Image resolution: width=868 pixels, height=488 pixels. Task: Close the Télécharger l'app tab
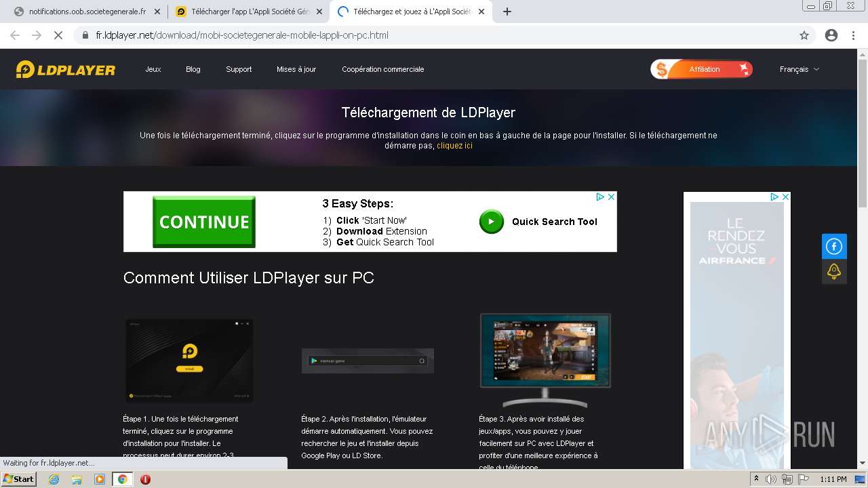point(320,12)
